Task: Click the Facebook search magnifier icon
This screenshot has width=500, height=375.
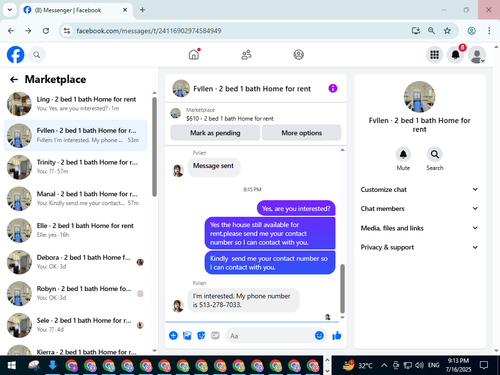Action: pos(37,55)
